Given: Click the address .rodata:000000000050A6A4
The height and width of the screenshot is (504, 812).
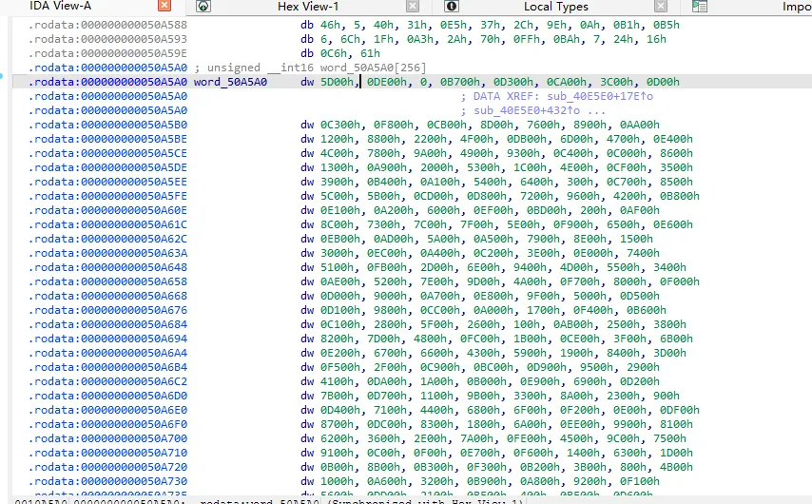Looking at the screenshot, I should [107, 353].
